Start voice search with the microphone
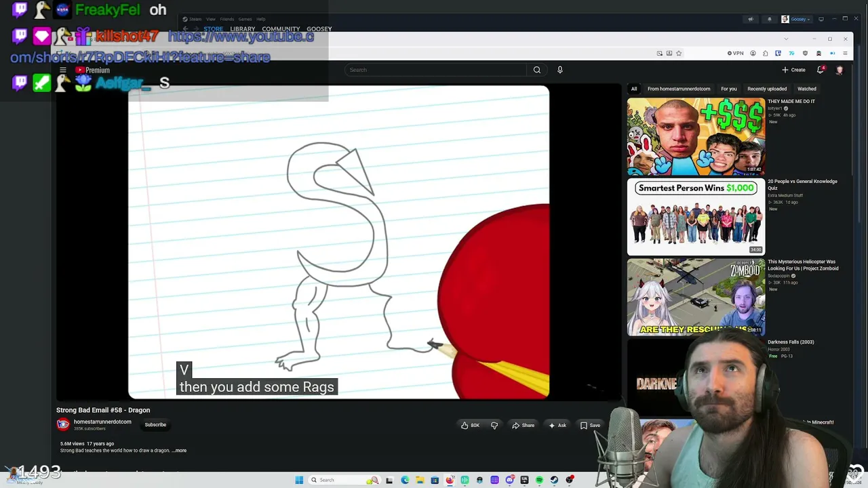This screenshot has height=488, width=868. pos(559,70)
